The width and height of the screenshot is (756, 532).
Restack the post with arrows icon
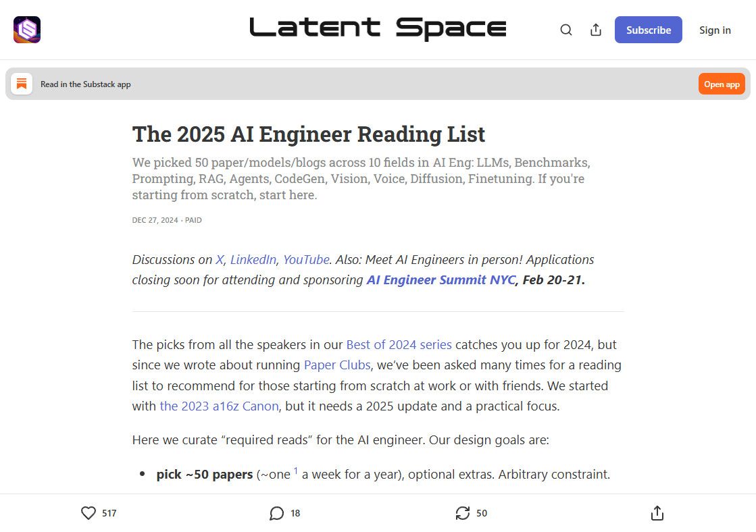[463, 513]
